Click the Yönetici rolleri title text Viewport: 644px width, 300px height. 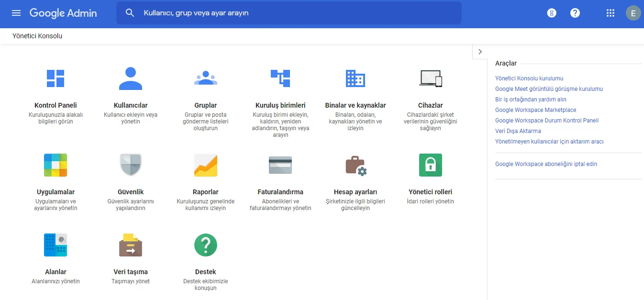[431, 192]
